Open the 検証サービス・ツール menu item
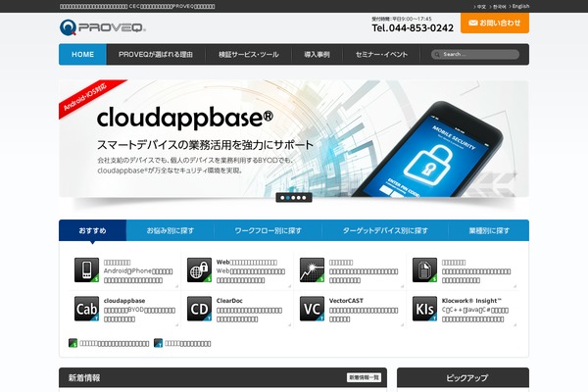The height and width of the screenshot is (392, 588). [249, 55]
